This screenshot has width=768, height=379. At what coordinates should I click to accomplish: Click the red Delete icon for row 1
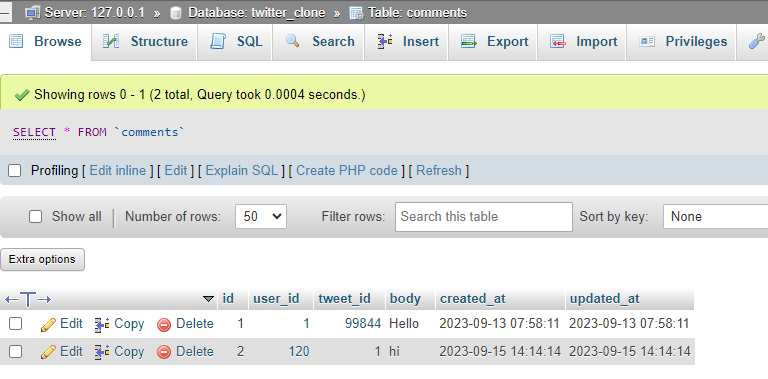[164, 325]
